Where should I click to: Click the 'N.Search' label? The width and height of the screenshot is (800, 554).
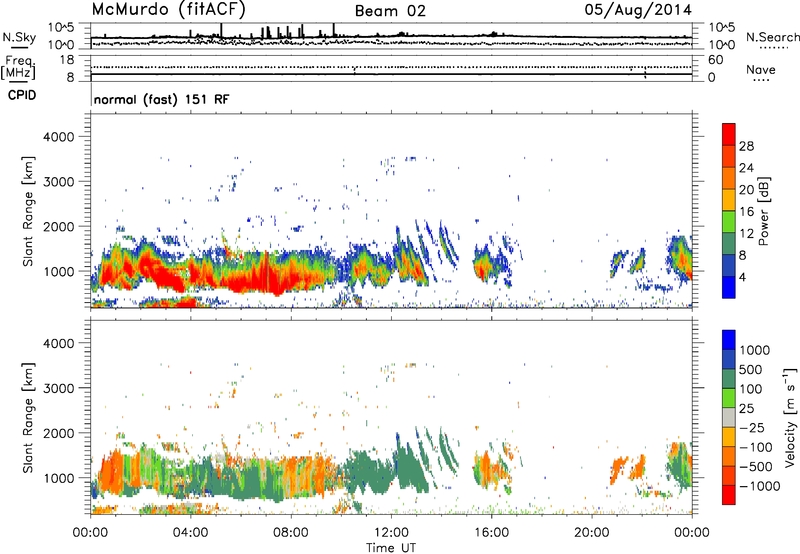tap(772, 37)
